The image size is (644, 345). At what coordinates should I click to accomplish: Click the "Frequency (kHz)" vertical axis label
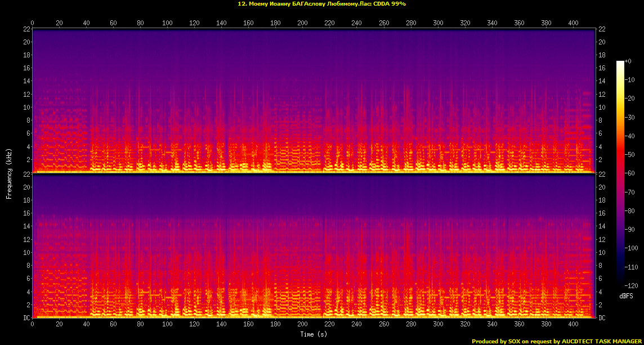(9, 173)
